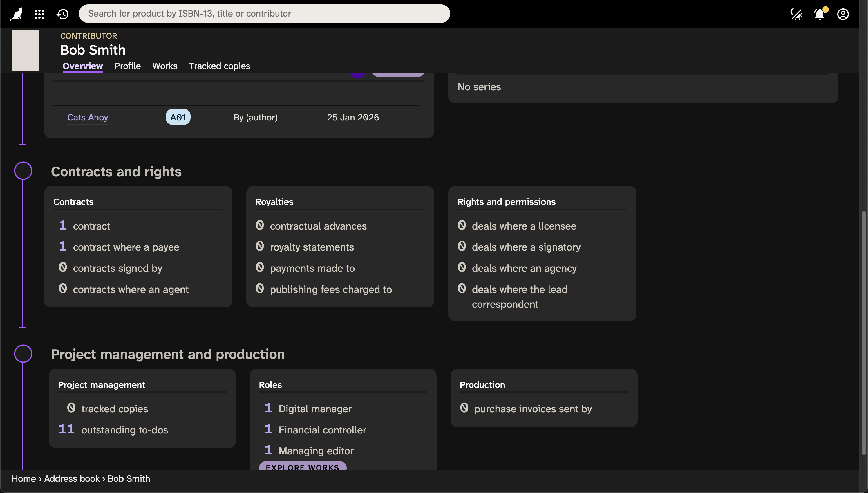Open the Cats Ahoy link

[88, 117]
